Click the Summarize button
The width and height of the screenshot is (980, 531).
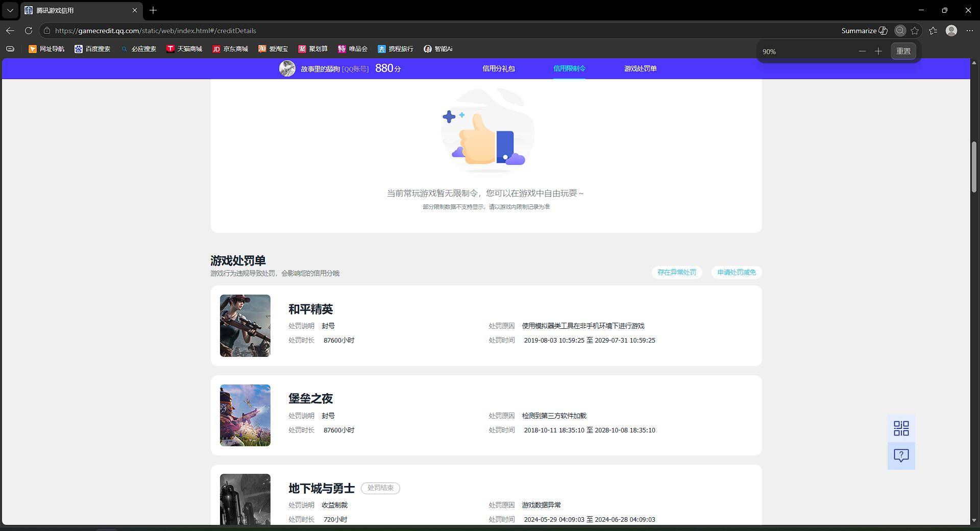865,31
